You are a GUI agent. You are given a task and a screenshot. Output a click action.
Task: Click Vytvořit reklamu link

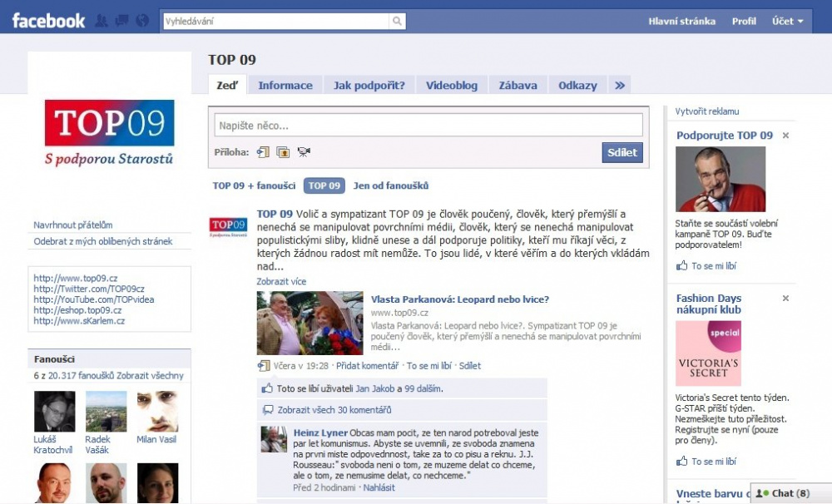tap(706, 111)
